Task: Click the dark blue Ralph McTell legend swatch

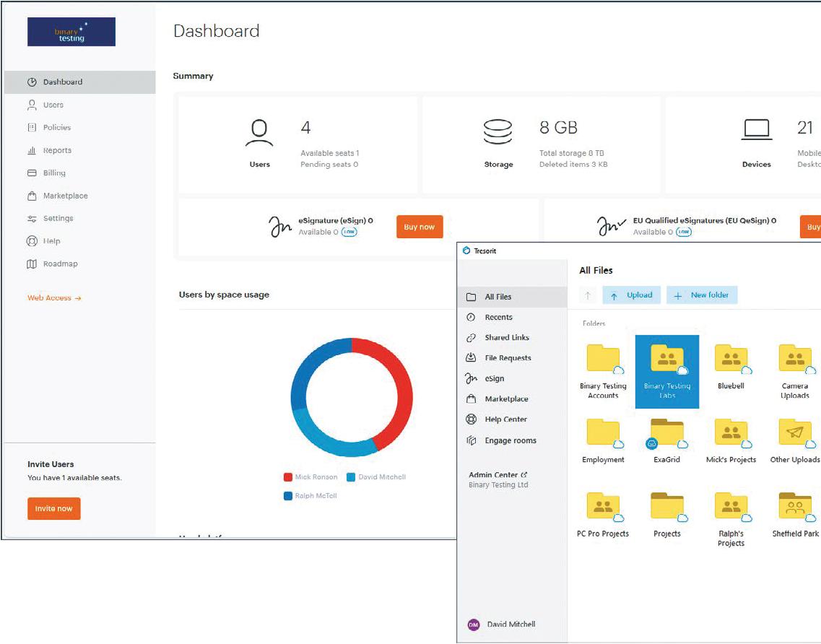Action: (x=287, y=496)
